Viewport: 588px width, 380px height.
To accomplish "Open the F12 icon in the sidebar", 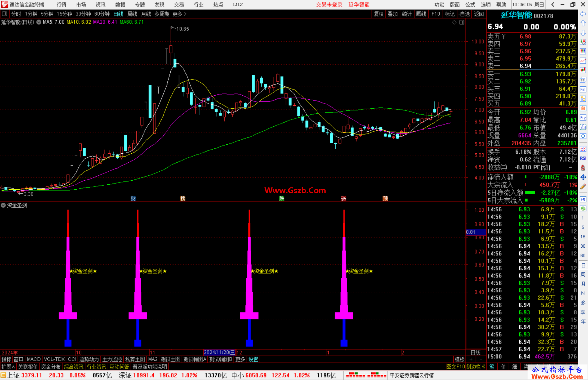I will (583, 118).
